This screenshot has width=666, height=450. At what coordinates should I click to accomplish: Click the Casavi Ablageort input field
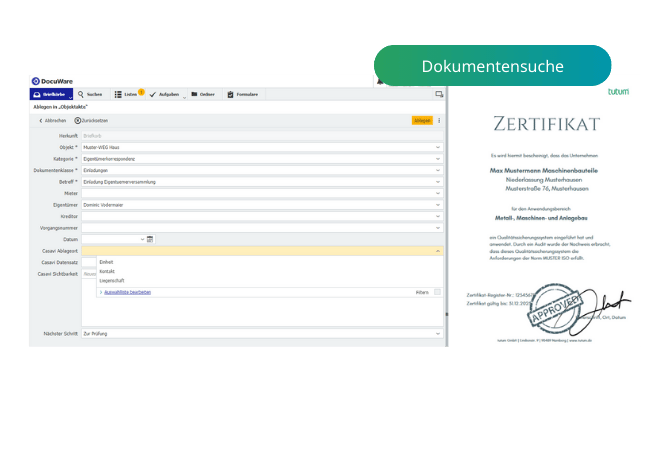coord(262,251)
